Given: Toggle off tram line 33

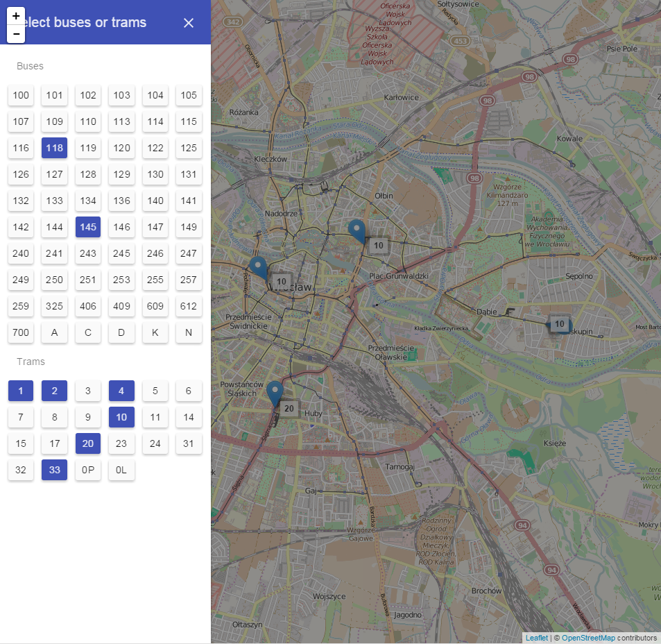Looking at the screenshot, I should pyautogui.click(x=54, y=470).
